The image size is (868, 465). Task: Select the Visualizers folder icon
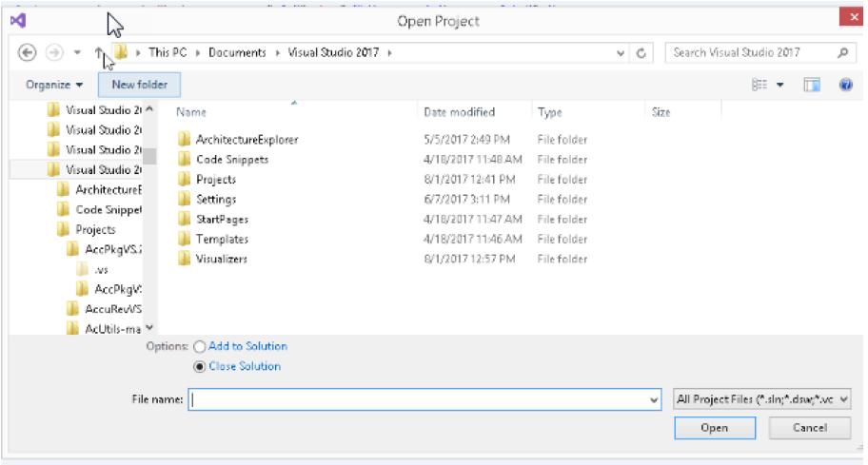pyautogui.click(x=185, y=260)
